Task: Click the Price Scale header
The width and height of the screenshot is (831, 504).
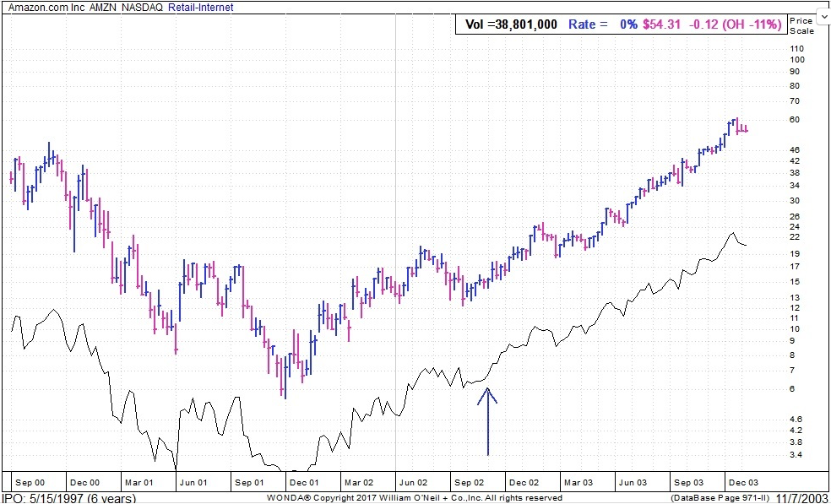Action: coord(801,25)
